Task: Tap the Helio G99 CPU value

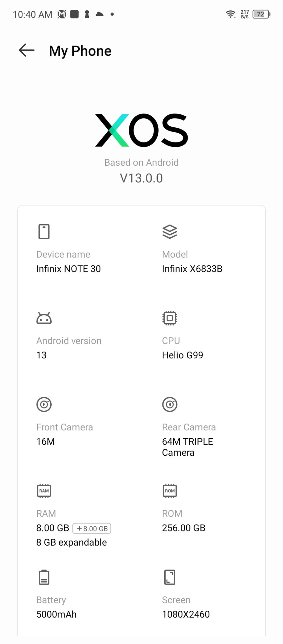Action: pos(183,355)
